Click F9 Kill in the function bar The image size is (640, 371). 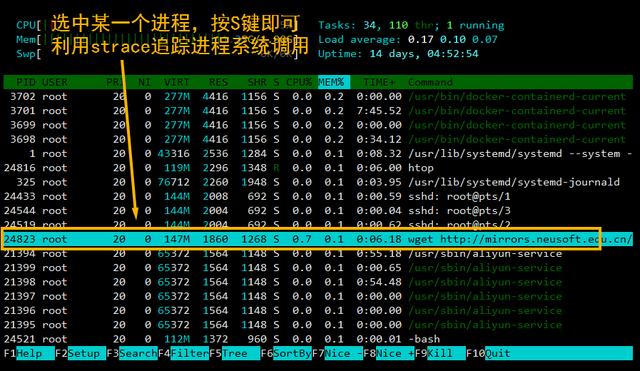tap(440, 353)
